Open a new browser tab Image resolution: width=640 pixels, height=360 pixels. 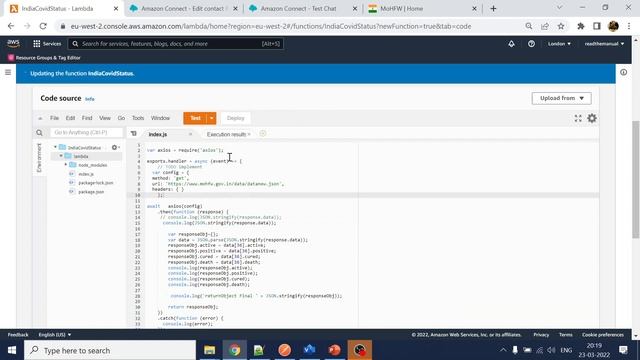(x=493, y=9)
